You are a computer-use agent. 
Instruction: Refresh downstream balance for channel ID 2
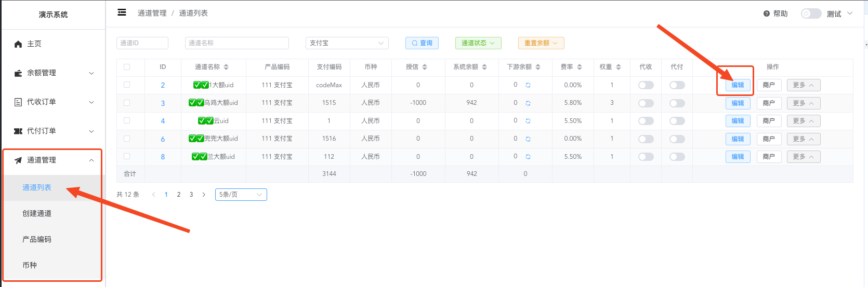pyautogui.click(x=528, y=85)
